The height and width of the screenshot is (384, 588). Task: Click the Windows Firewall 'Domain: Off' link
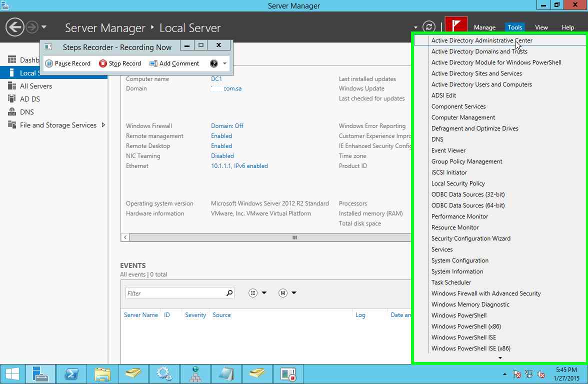point(227,126)
